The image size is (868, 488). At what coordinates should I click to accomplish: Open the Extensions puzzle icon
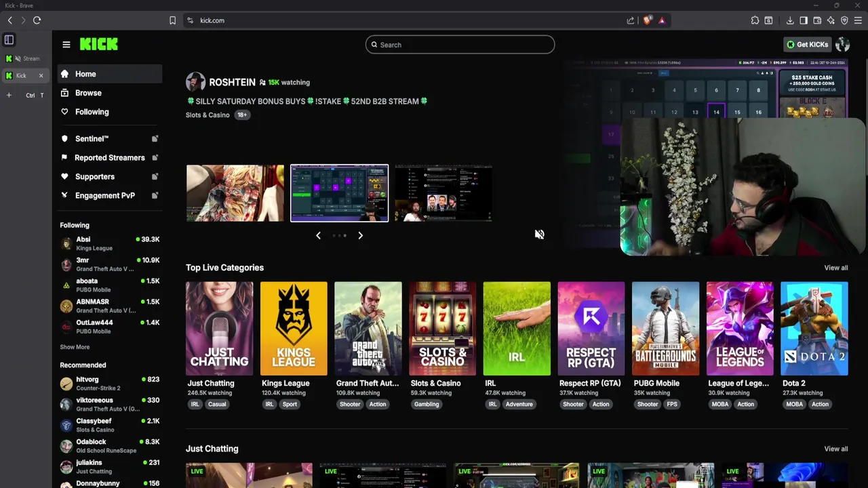point(755,20)
